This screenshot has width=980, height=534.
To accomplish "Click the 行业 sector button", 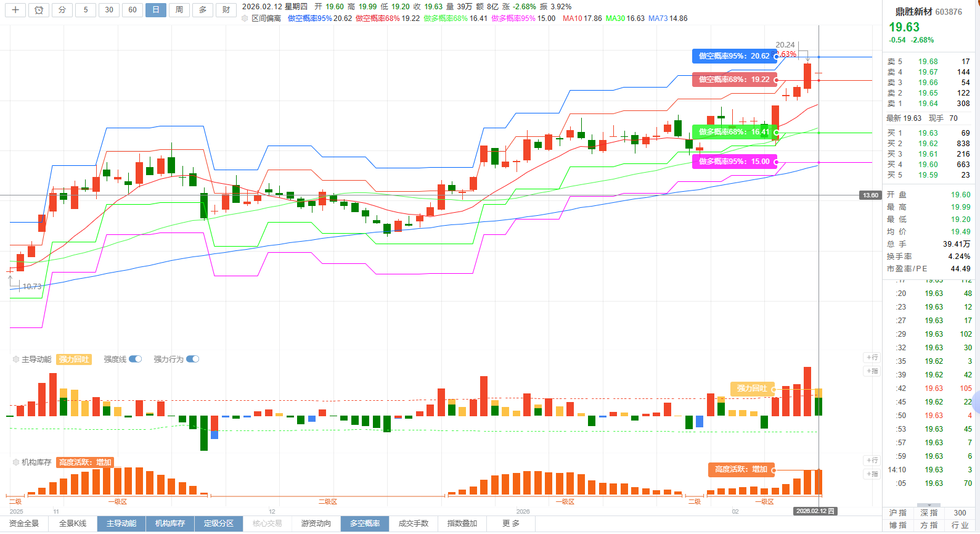I will click(x=960, y=525).
